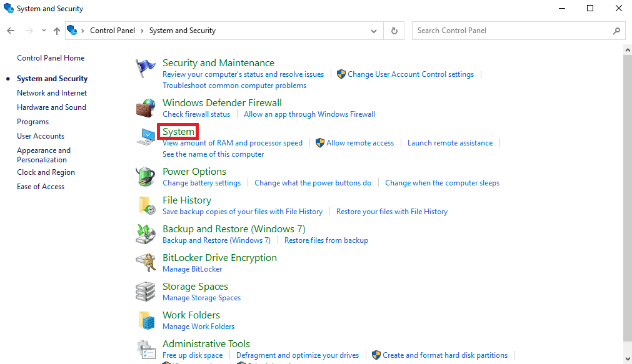Open Clock and Region category
Viewport: 632px width, 364px height.
click(46, 172)
